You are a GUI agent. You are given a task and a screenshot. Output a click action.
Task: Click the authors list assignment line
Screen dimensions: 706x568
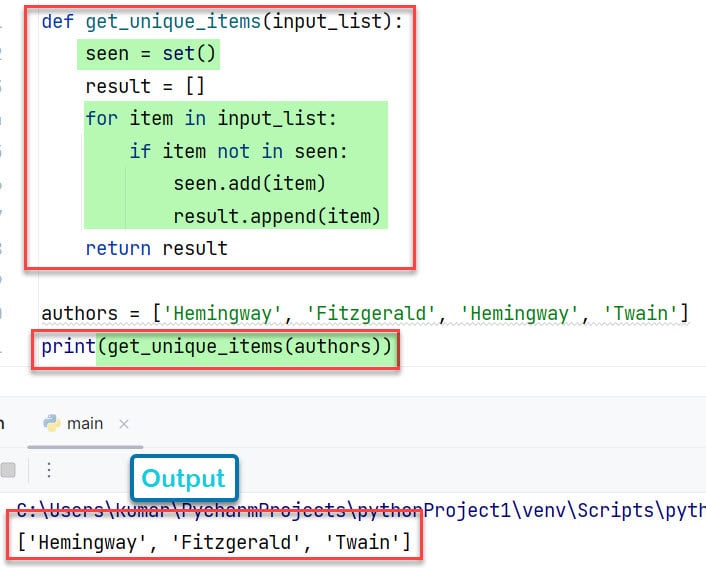click(365, 313)
